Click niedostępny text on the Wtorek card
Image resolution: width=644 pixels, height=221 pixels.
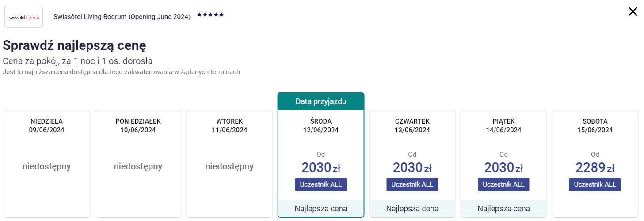tap(229, 167)
